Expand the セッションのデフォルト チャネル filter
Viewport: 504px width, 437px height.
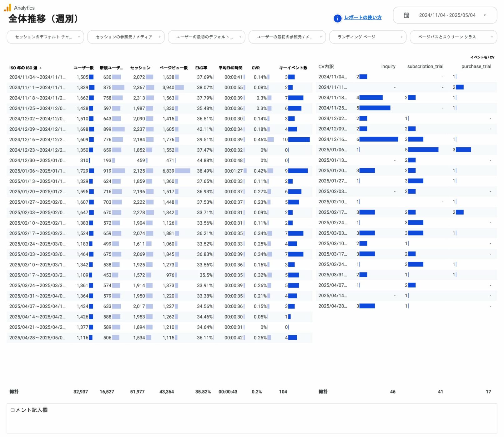pos(45,37)
